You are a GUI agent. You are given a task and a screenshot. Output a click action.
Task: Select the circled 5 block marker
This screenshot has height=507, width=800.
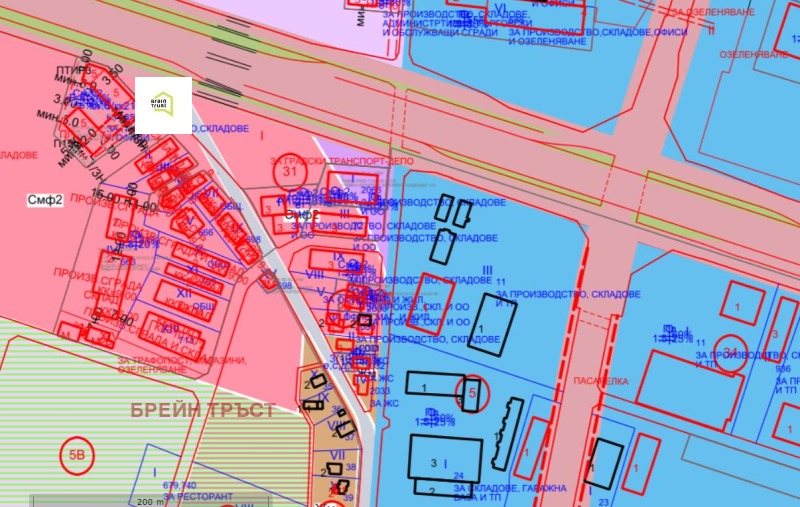pyautogui.click(x=472, y=394)
